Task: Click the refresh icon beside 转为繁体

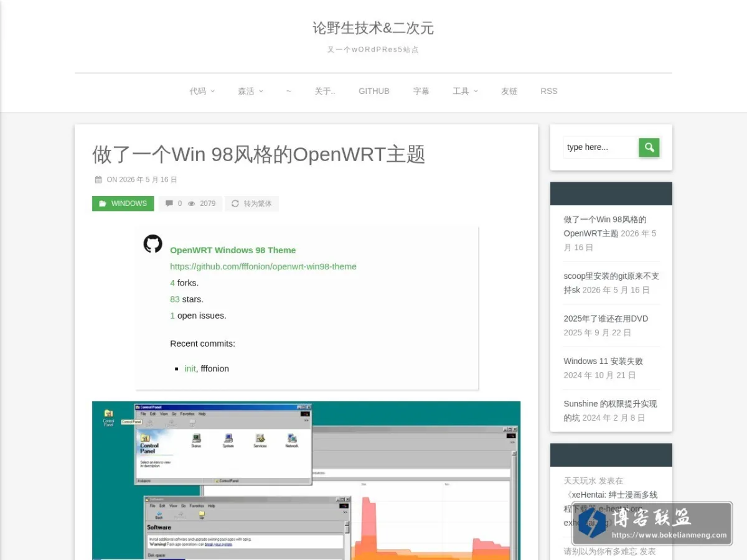Action: click(x=235, y=203)
